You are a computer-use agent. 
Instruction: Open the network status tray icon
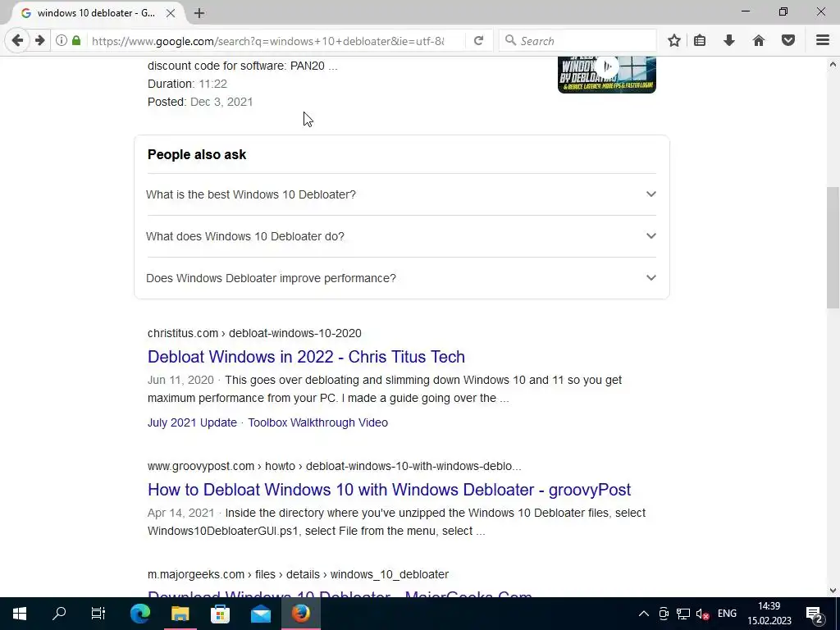[x=683, y=614]
